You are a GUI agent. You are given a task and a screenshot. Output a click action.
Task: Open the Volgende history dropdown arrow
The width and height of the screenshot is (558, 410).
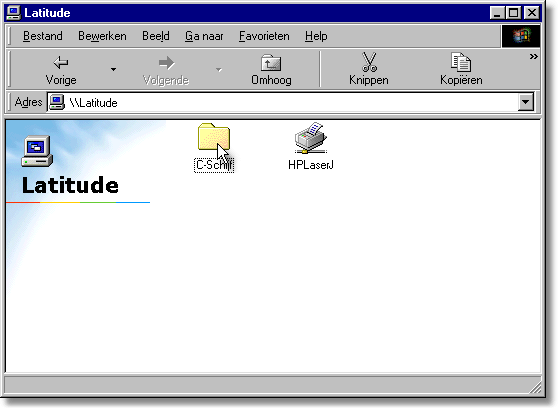[219, 69]
